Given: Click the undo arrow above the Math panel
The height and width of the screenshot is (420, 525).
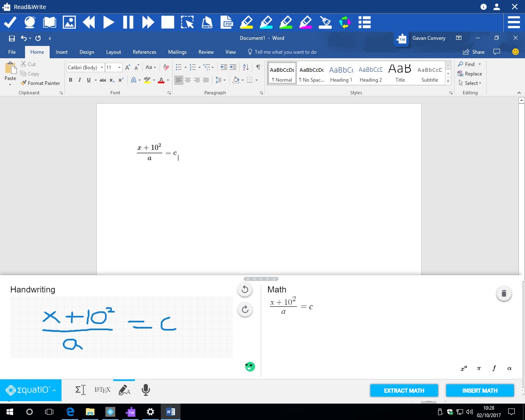Looking at the screenshot, I should point(245,289).
